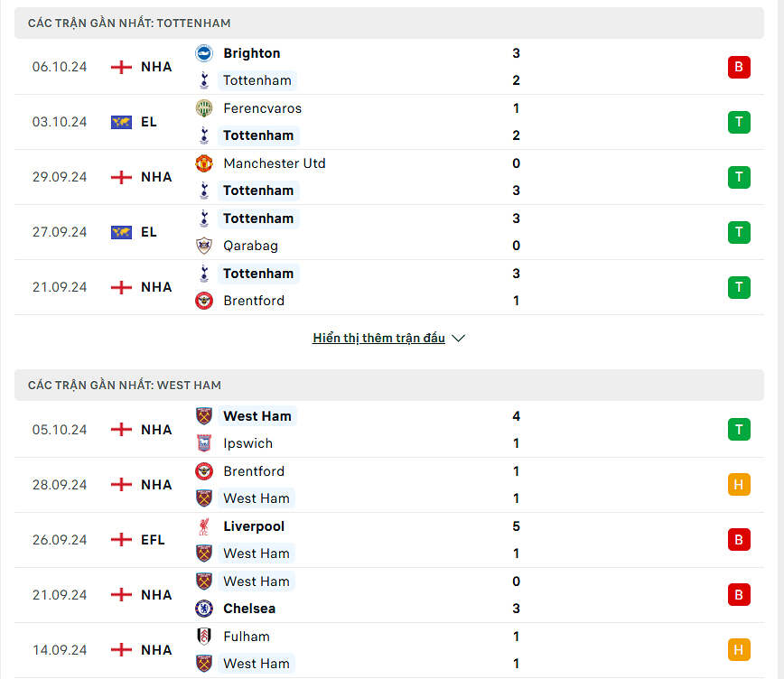Click the Liverpool club crest icon
The image size is (784, 679).
point(204,526)
